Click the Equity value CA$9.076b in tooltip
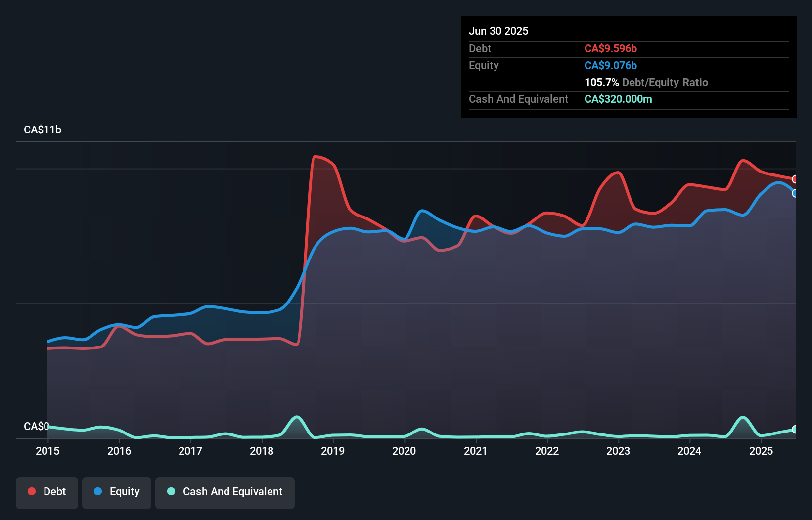This screenshot has height=520, width=812. point(611,65)
